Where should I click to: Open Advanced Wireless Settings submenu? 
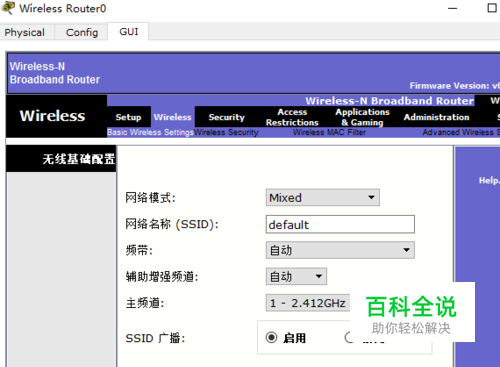[x=461, y=132]
